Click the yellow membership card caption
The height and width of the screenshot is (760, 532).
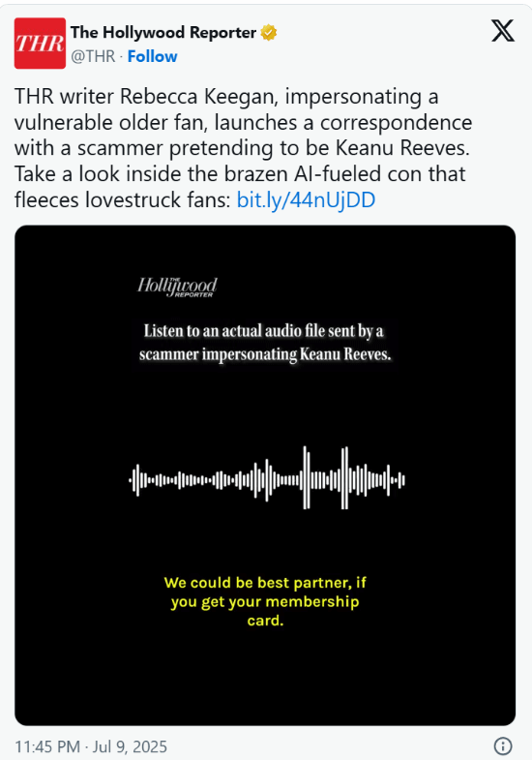[265, 601]
